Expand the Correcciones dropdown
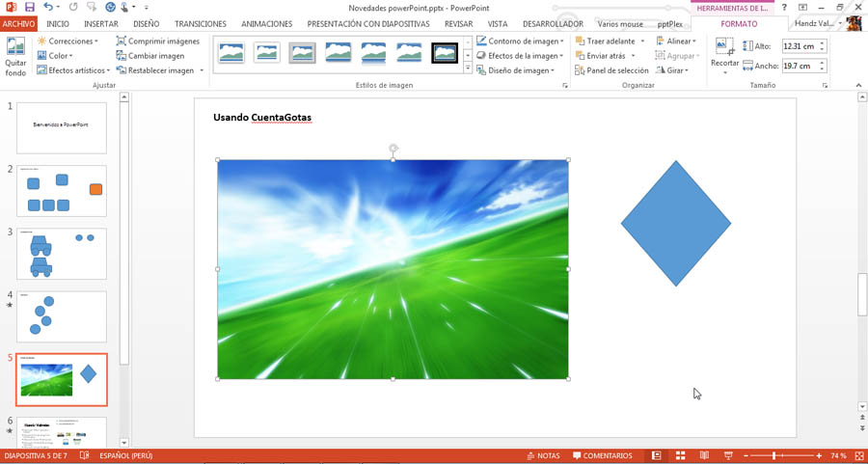Image resolution: width=868 pixels, height=464 pixels. pyautogui.click(x=68, y=41)
